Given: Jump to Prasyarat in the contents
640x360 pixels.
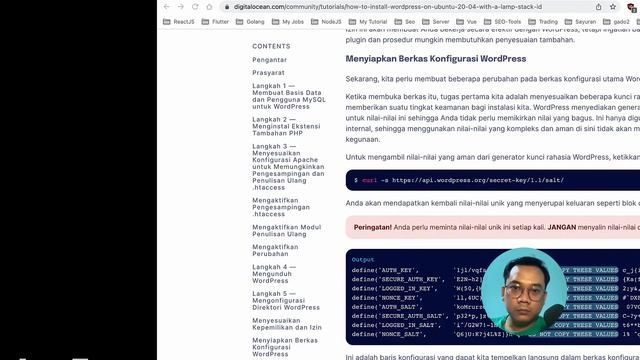Looking at the screenshot, I should (268, 73).
